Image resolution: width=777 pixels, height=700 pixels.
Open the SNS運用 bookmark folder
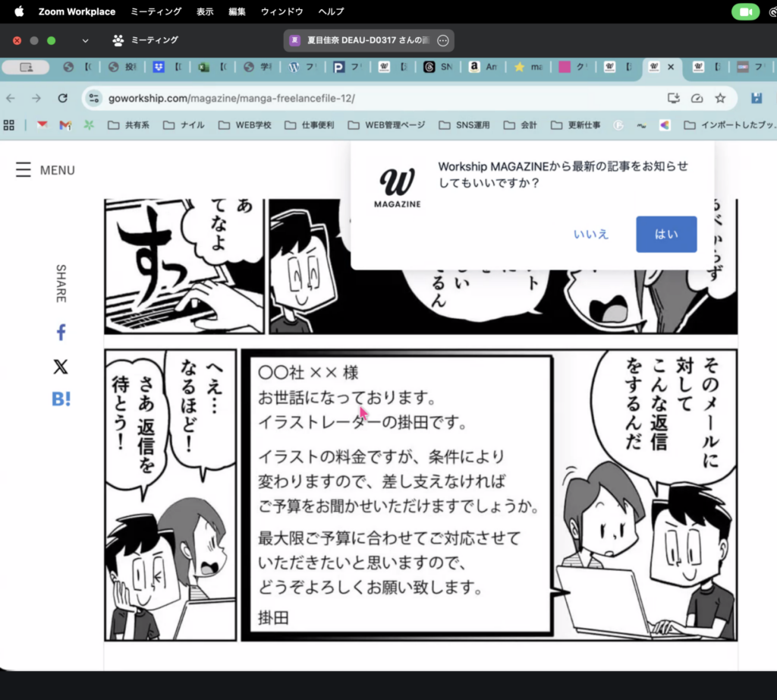(464, 125)
